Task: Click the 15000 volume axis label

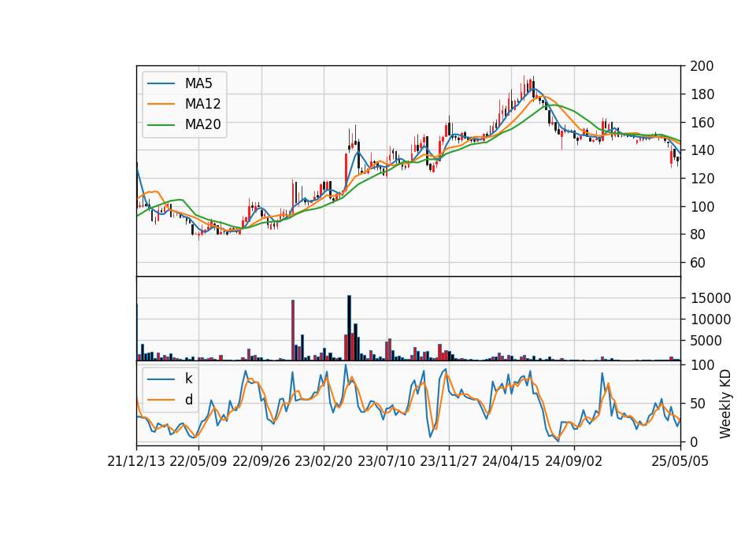Action: click(x=710, y=298)
